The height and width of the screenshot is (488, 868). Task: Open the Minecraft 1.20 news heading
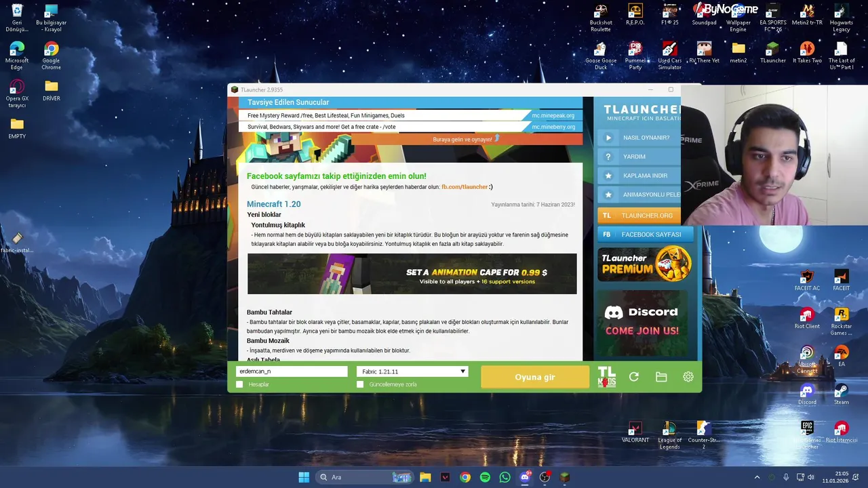(x=273, y=204)
